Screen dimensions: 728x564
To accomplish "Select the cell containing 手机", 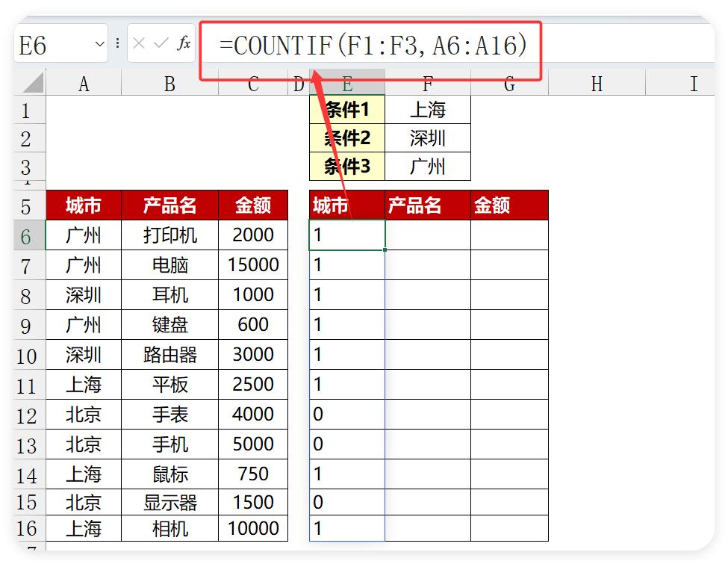I will [170, 444].
